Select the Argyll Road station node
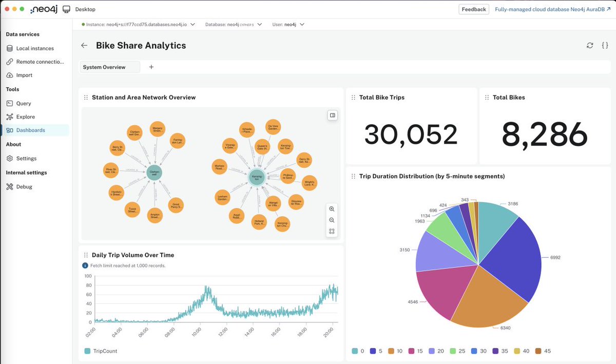Viewport: 616px width, 364px height. pyautogui.click(x=237, y=217)
